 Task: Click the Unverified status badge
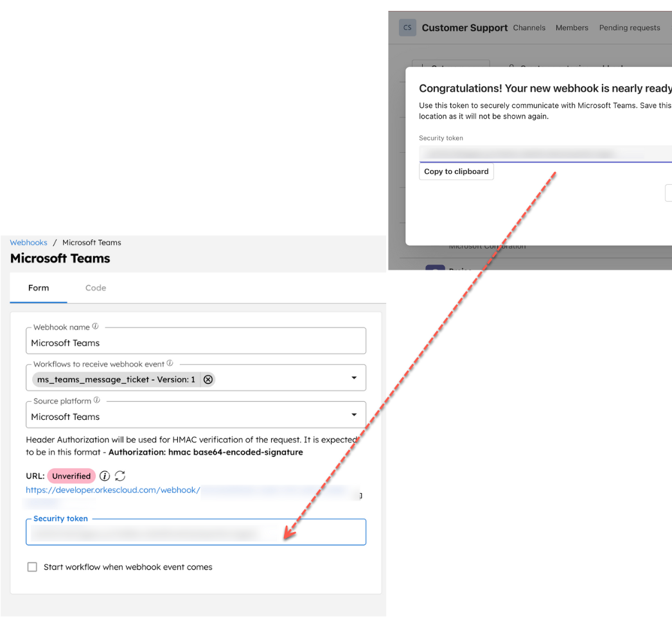pos(71,476)
